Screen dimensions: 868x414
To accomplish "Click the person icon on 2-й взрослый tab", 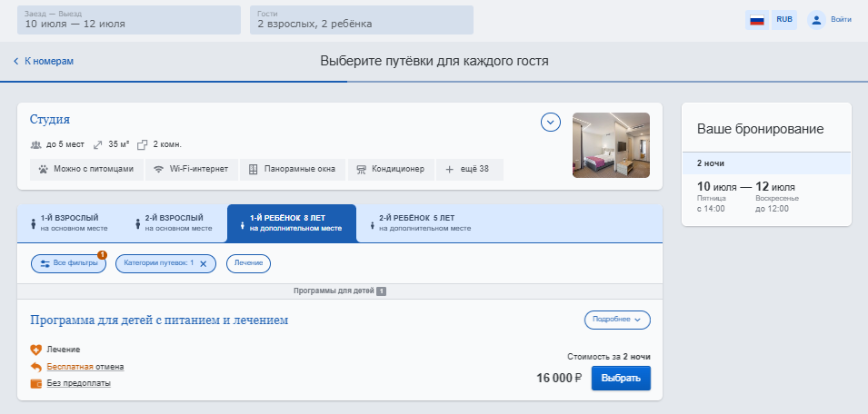I will [x=138, y=224].
